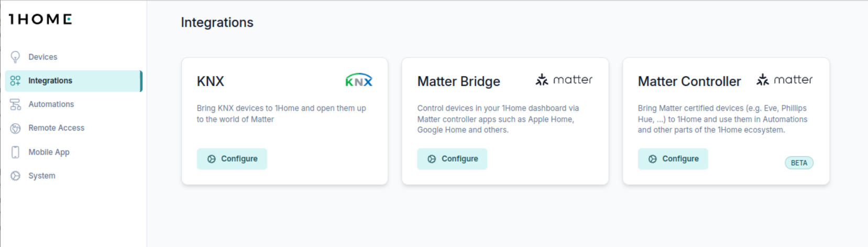Image resolution: width=868 pixels, height=247 pixels.
Task: Select Mobile App in the sidebar
Action: (49, 152)
